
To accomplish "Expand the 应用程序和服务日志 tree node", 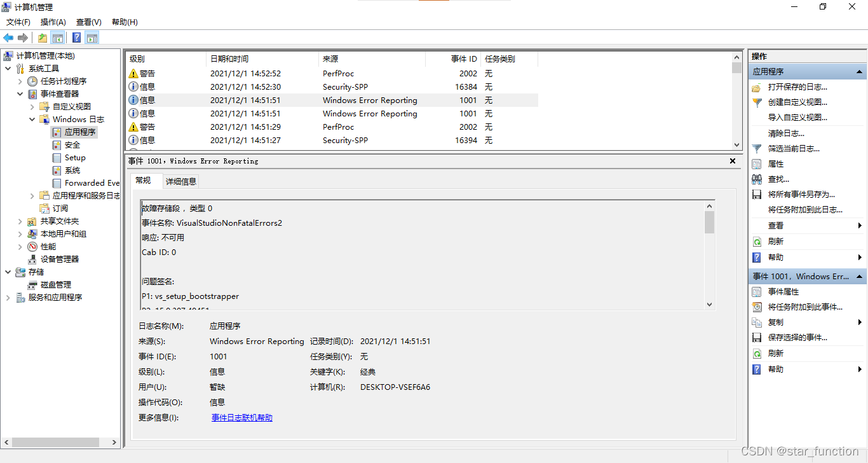I will point(32,195).
